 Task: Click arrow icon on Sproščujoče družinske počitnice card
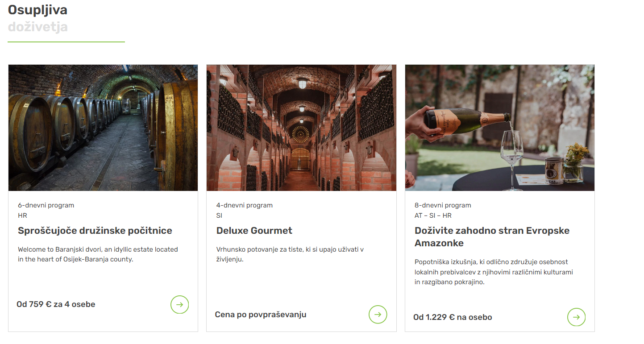click(180, 305)
